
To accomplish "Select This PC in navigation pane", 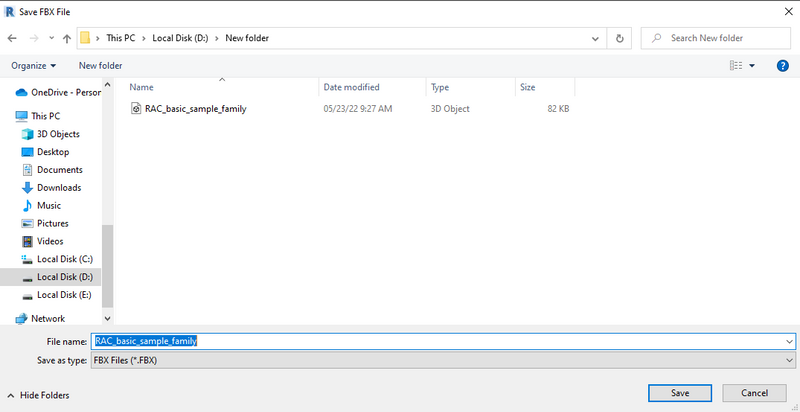I will [x=45, y=116].
